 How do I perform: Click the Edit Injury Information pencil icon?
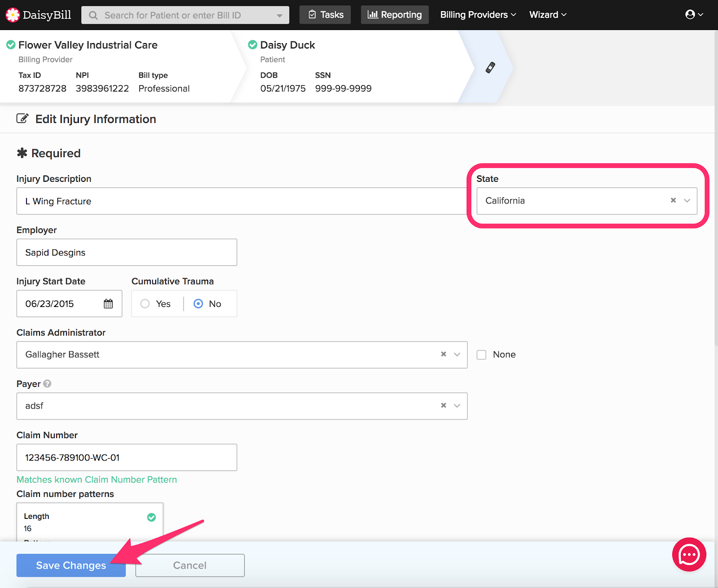[22, 118]
